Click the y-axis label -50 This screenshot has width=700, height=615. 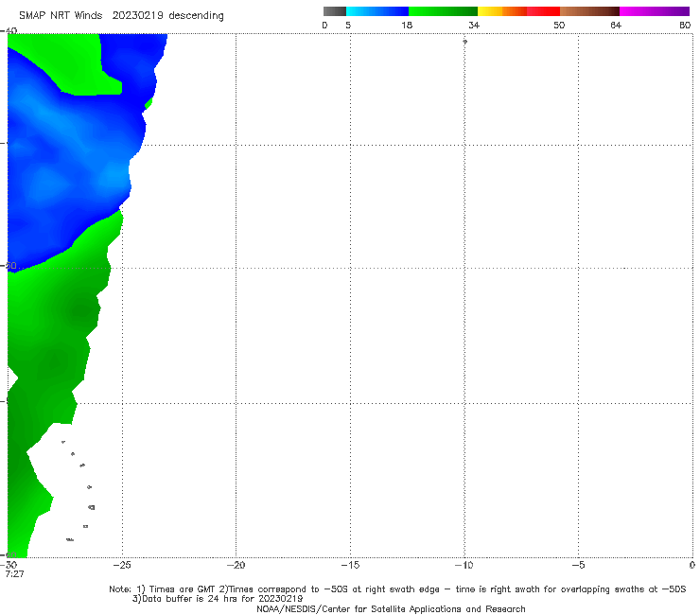coord(9,266)
